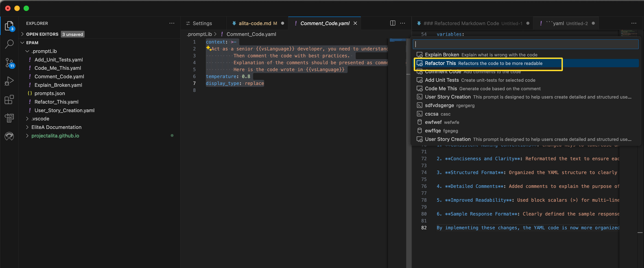Open Code_Me_This.yaml in the explorer
The image size is (644, 268).
[x=58, y=68]
